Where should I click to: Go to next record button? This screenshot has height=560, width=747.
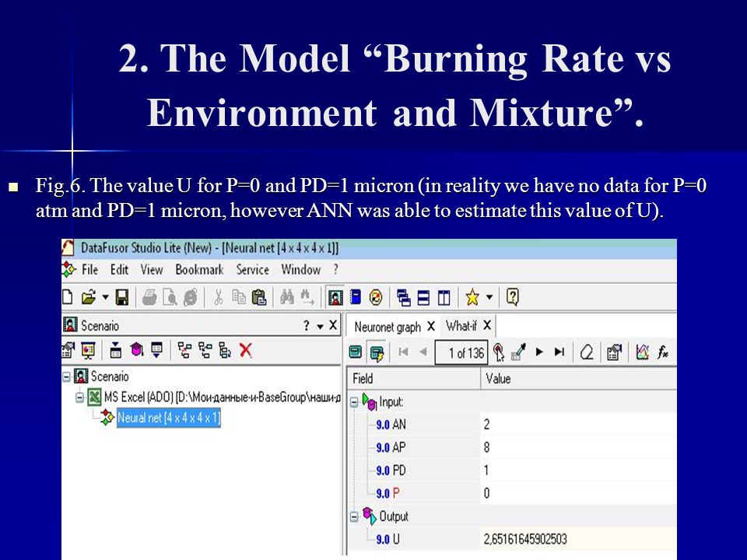tap(539, 352)
